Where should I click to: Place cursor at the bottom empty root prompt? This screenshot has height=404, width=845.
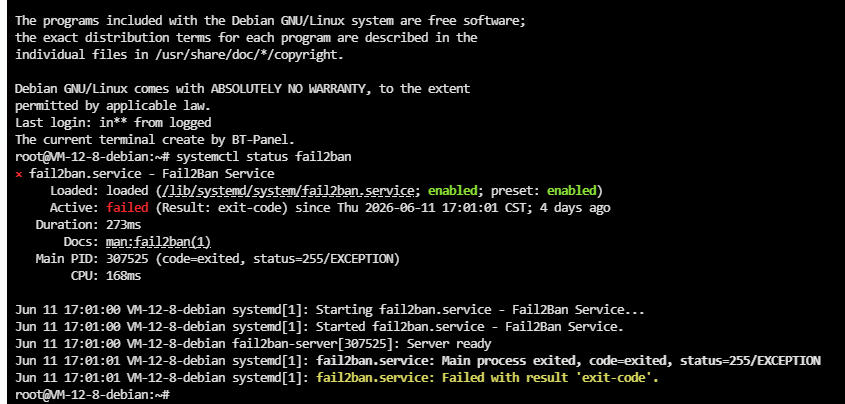[93, 395]
